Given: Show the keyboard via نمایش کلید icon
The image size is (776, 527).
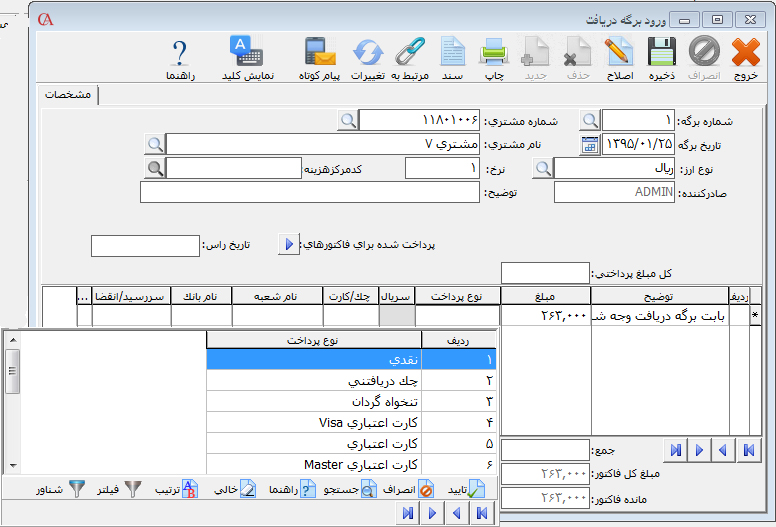Looking at the screenshot, I should point(242,56).
